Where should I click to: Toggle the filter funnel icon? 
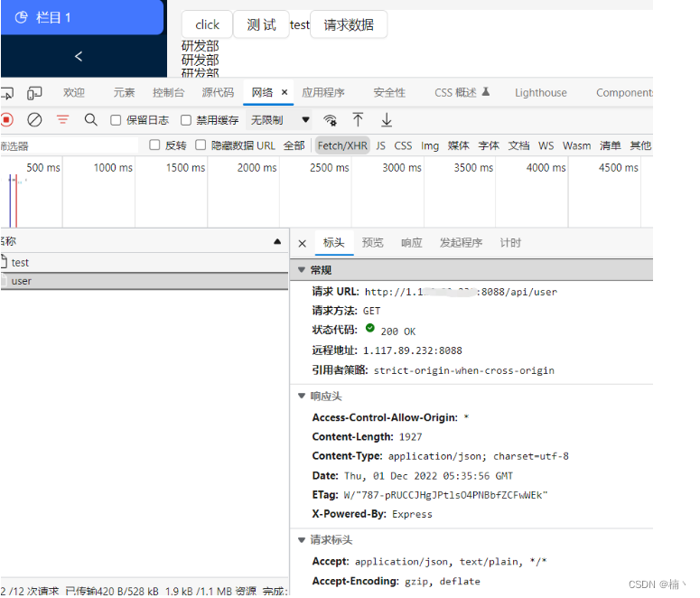(62, 119)
